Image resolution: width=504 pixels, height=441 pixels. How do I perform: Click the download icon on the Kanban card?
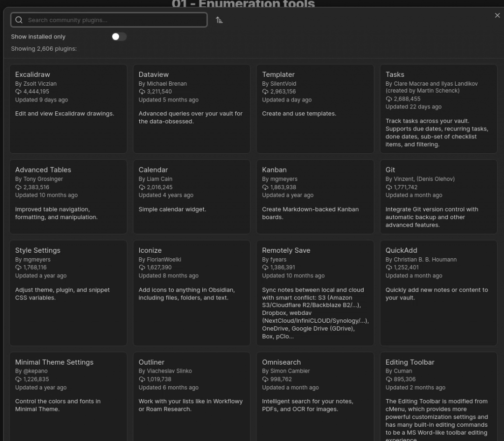pos(265,187)
